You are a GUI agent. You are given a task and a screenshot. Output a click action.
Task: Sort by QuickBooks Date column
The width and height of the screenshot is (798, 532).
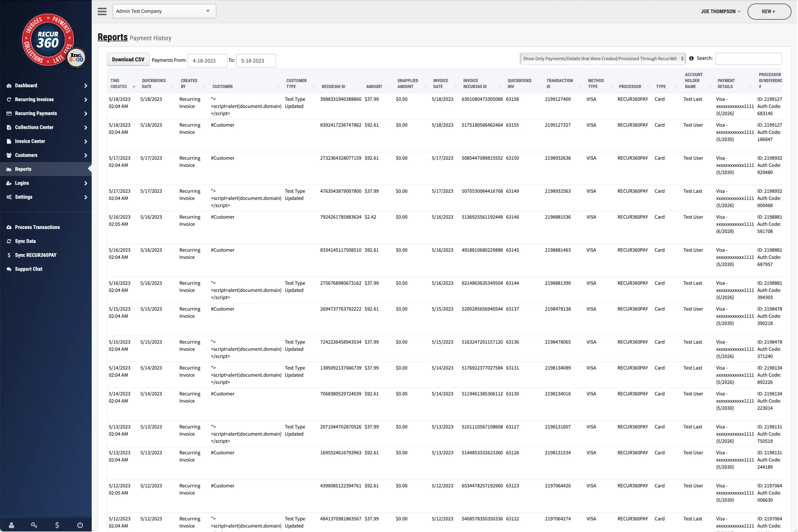coord(158,84)
